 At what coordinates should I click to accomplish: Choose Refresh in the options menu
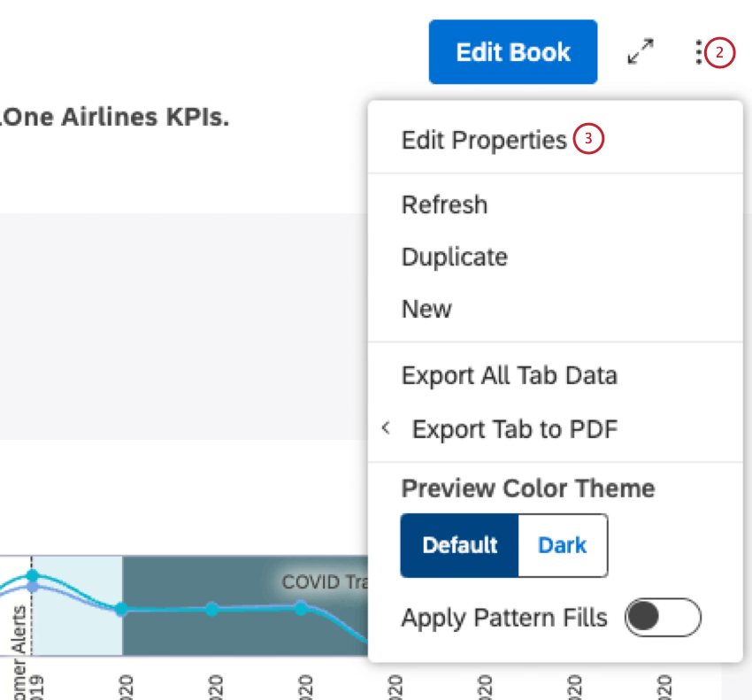pyautogui.click(x=444, y=204)
